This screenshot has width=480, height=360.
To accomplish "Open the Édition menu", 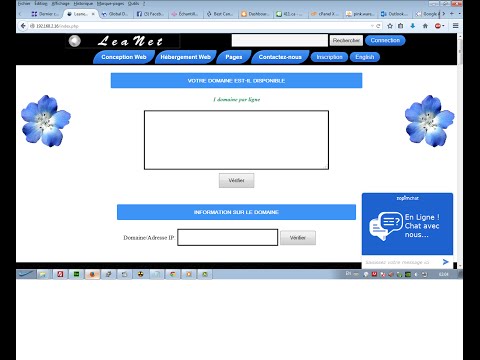I will [x=41, y=3].
